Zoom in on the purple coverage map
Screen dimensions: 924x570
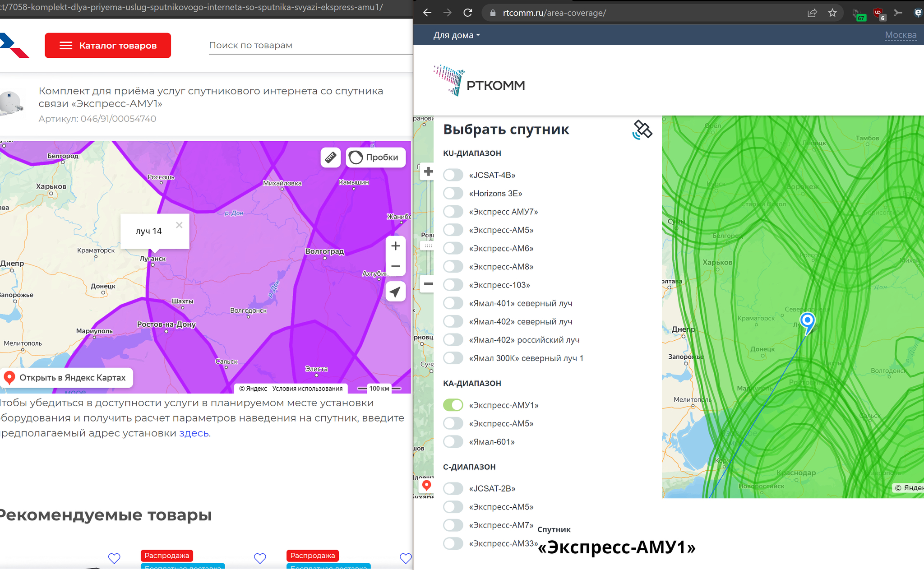coord(396,246)
